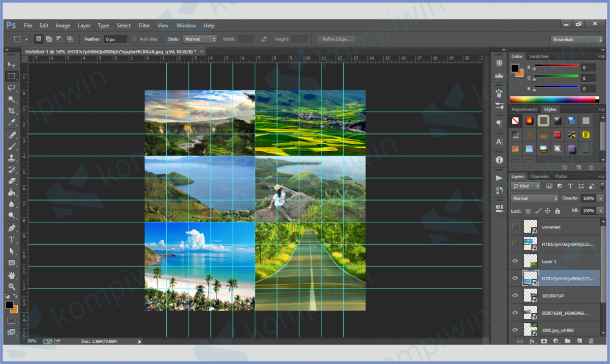610x364 pixels.
Task: Switch to the Channels tab
Action: [x=539, y=176]
